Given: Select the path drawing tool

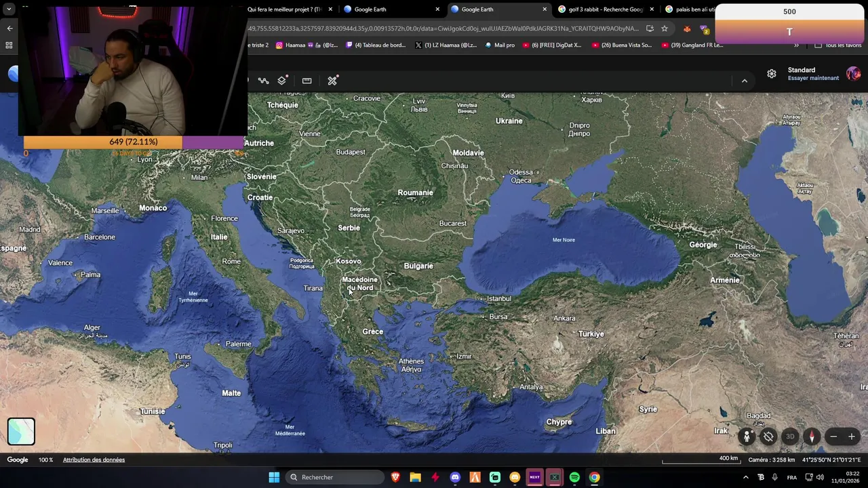Looking at the screenshot, I should 264,81.
